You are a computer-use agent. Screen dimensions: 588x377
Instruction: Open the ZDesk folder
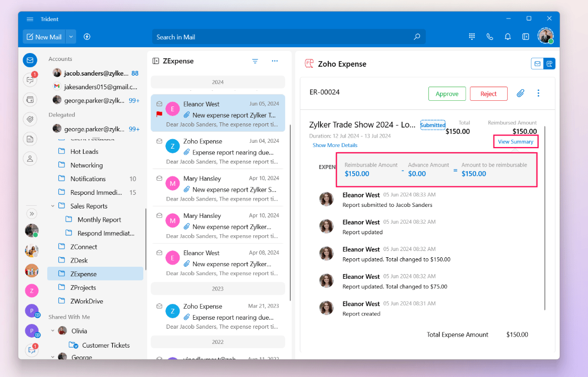click(96, 260)
